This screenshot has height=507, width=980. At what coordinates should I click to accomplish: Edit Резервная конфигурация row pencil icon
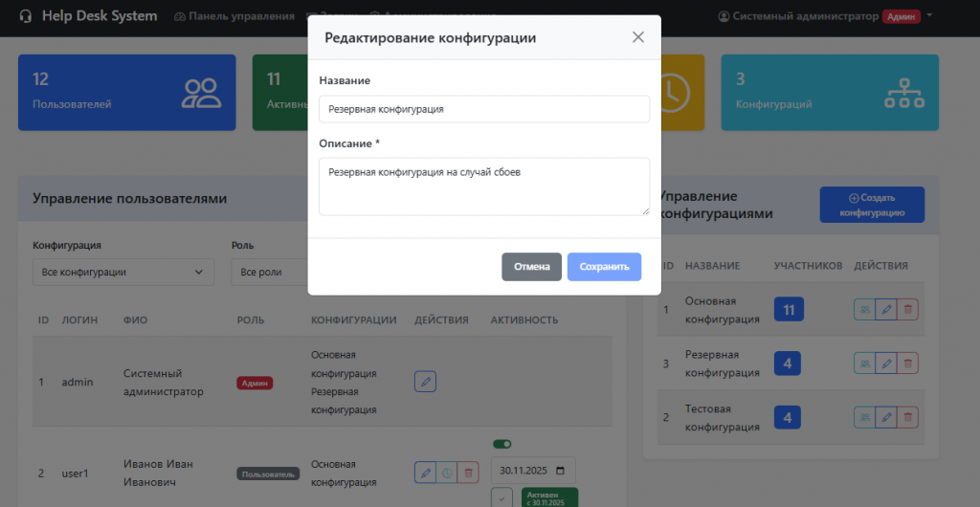point(886,364)
